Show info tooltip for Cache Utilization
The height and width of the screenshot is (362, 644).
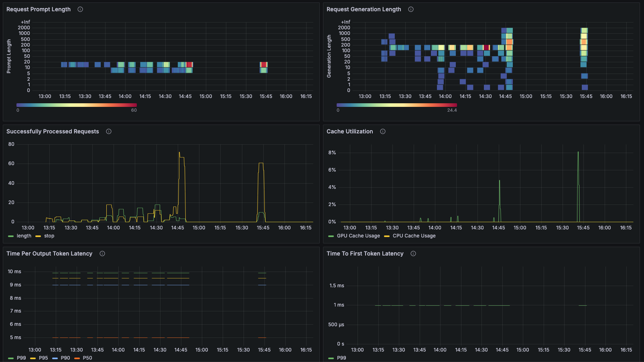[x=383, y=131]
